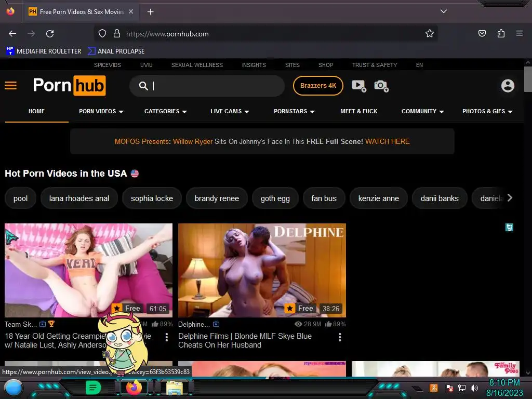Select the 'danii banks' search tag

pyautogui.click(x=440, y=198)
